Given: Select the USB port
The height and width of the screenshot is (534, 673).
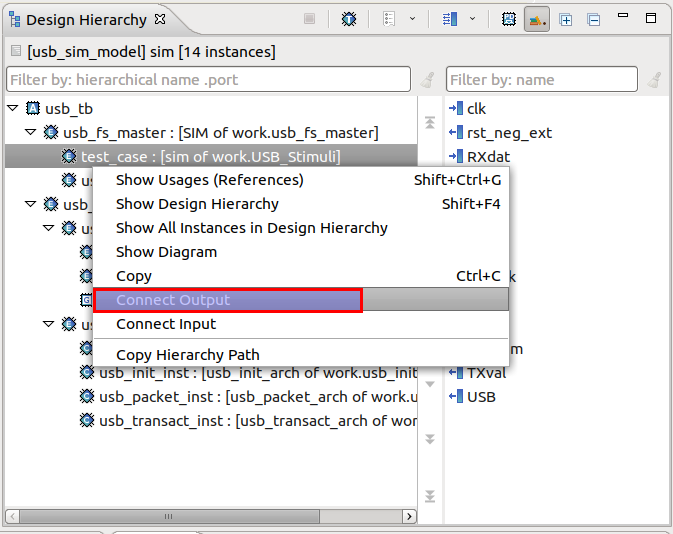Looking at the screenshot, I should point(481,397).
